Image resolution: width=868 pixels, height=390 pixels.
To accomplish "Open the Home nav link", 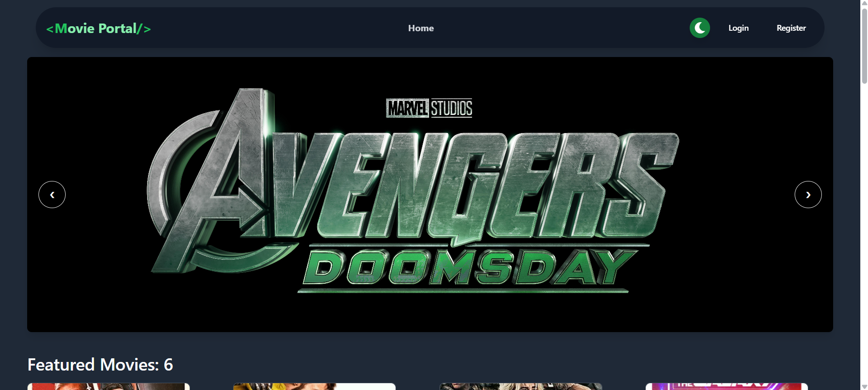I will pos(421,28).
